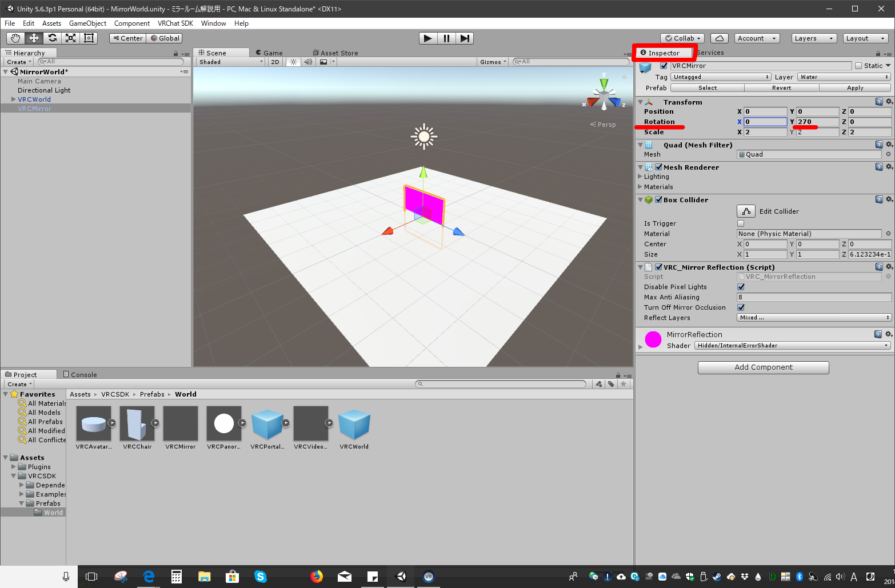Screen dimensions: 895x588
Task: Select the Scale tool
Action: click(x=70, y=38)
